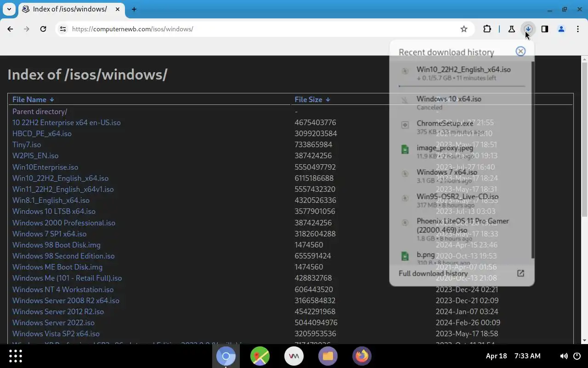Reload the page
The image size is (588, 368).
43,29
